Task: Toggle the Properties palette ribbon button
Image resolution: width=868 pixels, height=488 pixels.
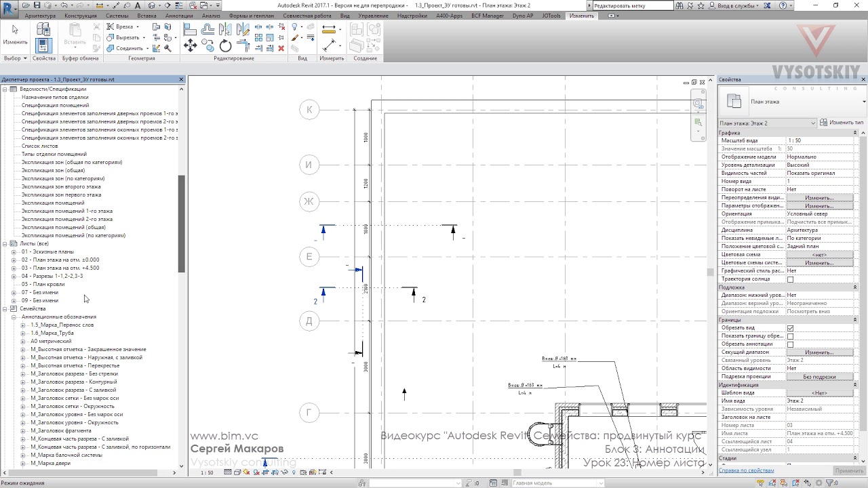Action: pos(43,45)
